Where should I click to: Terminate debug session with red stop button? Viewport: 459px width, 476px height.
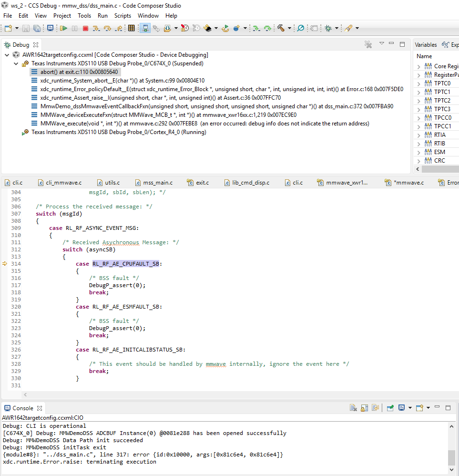tap(85, 28)
